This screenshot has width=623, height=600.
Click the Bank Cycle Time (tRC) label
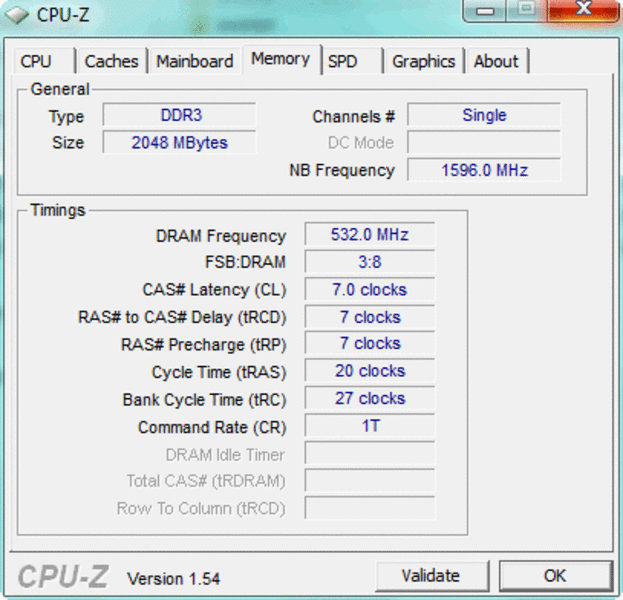click(205, 400)
